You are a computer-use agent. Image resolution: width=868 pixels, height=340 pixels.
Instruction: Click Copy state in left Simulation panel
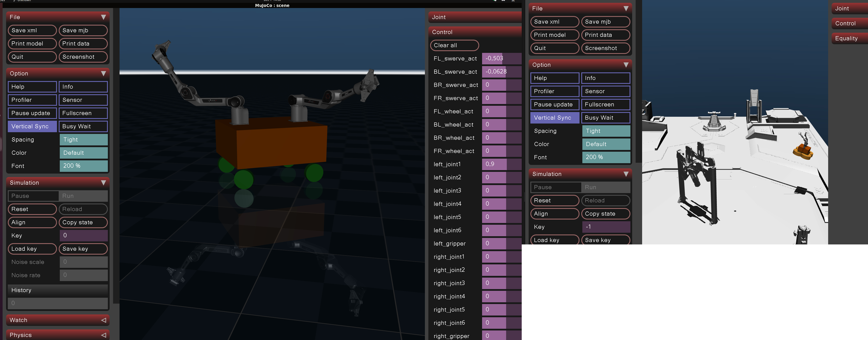coord(83,222)
